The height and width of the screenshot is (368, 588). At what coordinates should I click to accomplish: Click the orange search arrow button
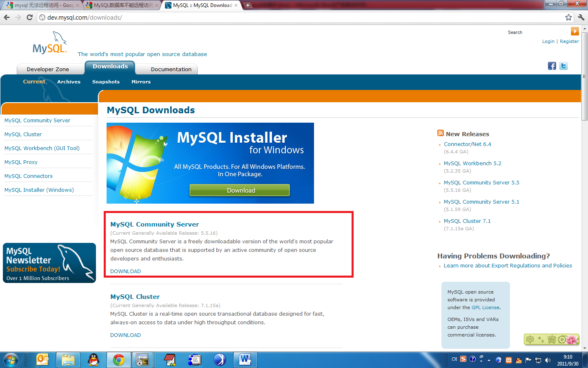(575, 31)
